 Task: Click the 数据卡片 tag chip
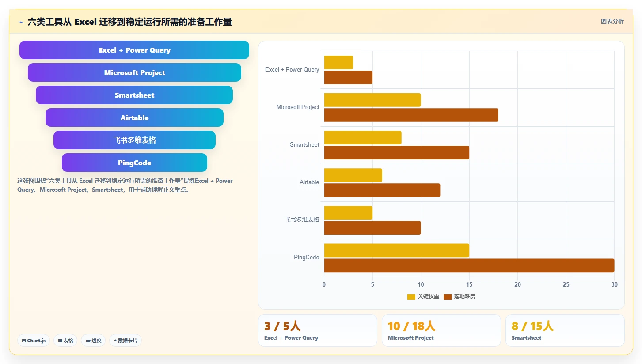pos(125,341)
